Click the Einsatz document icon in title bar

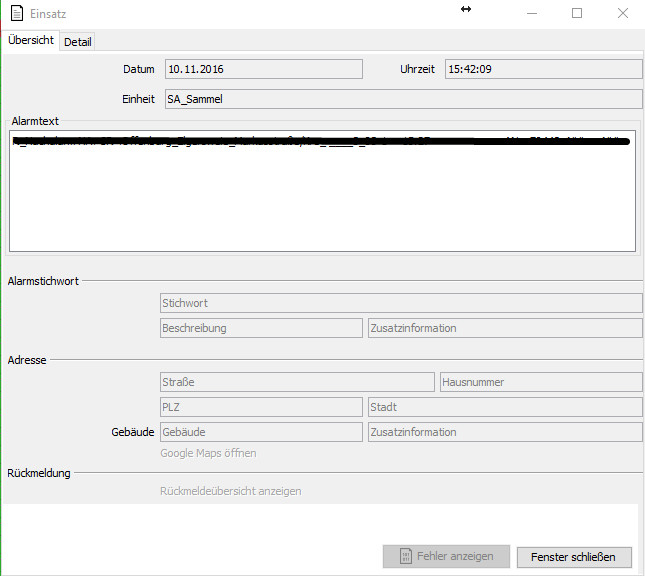[x=15, y=14]
